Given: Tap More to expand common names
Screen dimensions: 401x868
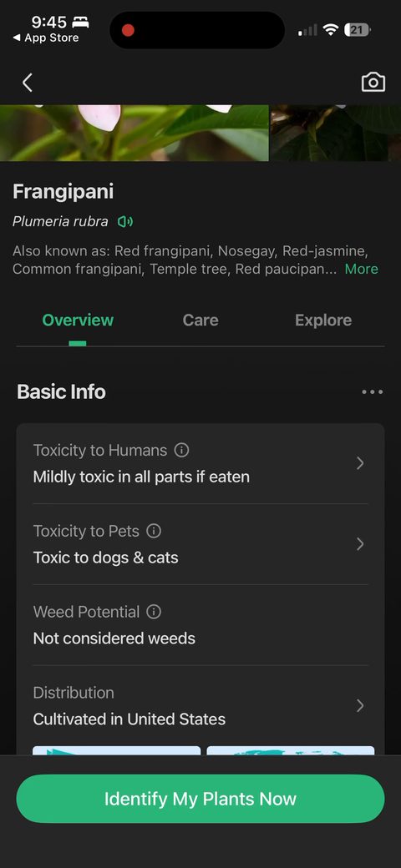Looking at the screenshot, I should (x=361, y=269).
